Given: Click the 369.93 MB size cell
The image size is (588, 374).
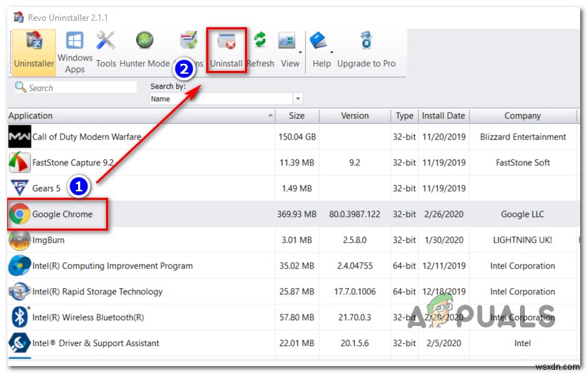Looking at the screenshot, I should click(297, 214).
